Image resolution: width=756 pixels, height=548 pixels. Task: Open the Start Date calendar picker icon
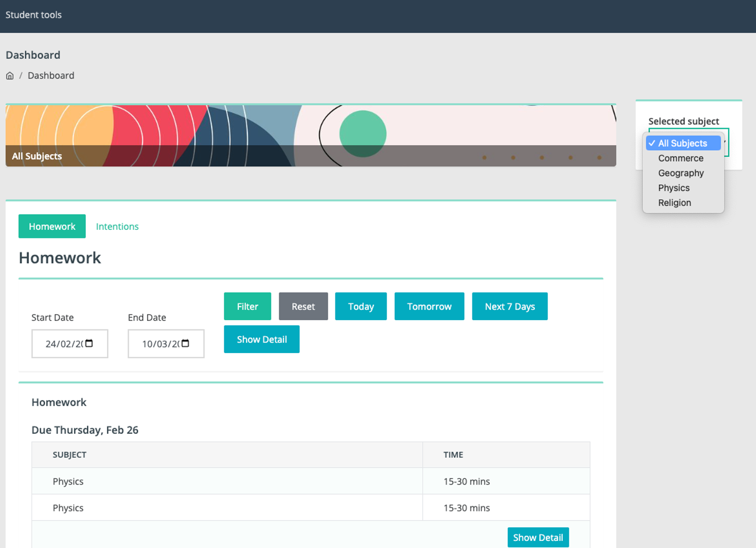(x=89, y=344)
